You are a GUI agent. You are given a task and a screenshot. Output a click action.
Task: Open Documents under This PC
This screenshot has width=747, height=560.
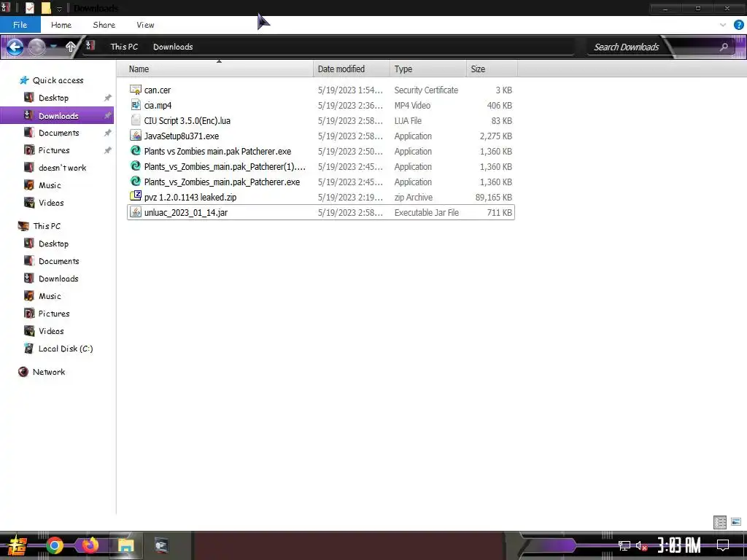58,261
